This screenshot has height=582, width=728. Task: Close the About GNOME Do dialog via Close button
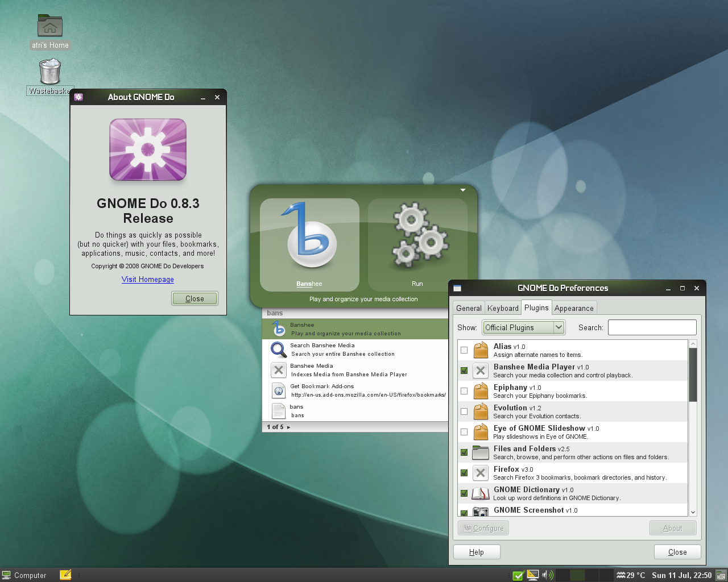pyautogui.click(x=195, y=298)
